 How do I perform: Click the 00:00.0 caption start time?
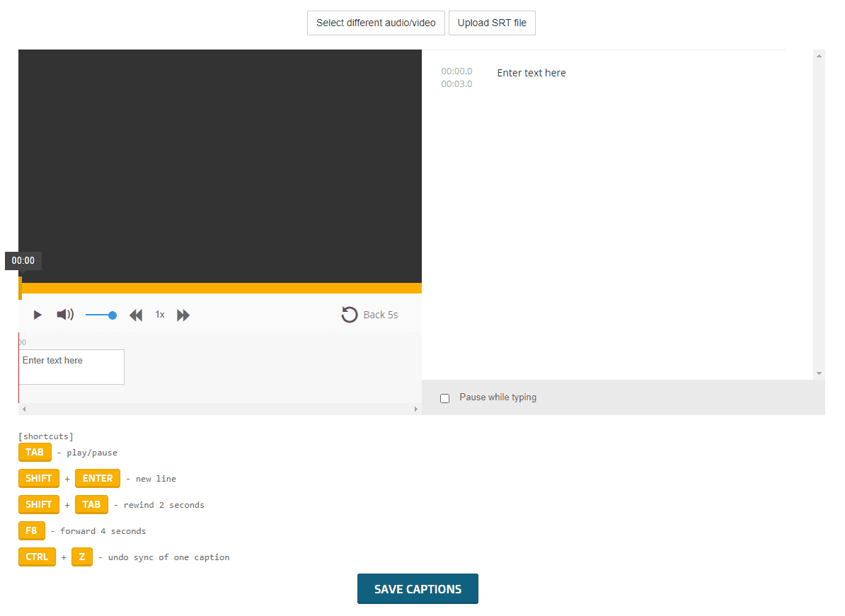pyautogui.click(x=456, y=71)
